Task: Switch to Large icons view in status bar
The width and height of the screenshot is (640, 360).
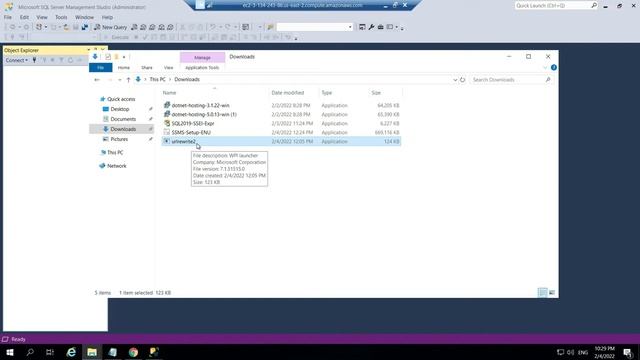Action: (x=552, y=292)
